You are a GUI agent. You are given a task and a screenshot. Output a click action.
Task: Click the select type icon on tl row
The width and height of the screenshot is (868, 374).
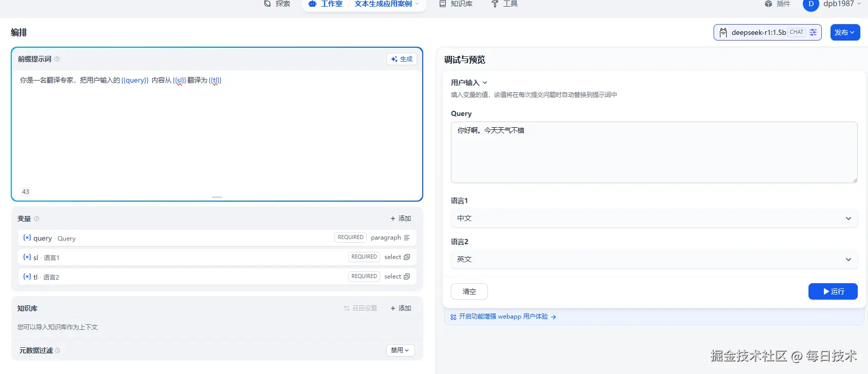tap(407, 277)
